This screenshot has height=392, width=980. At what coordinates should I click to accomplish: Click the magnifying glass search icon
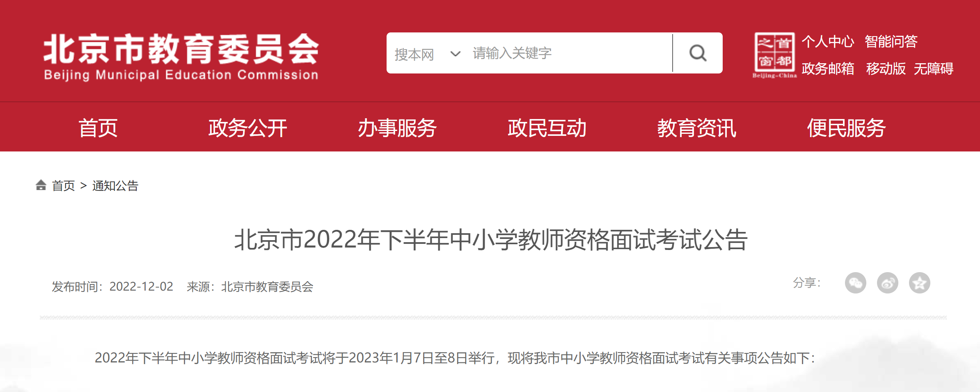tap(698, 53)
